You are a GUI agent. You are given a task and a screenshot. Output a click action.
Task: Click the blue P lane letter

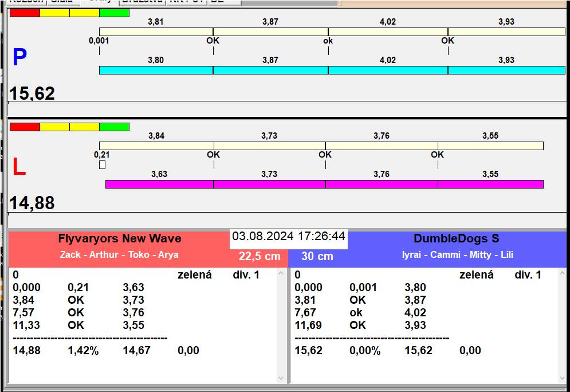[19, 58]
